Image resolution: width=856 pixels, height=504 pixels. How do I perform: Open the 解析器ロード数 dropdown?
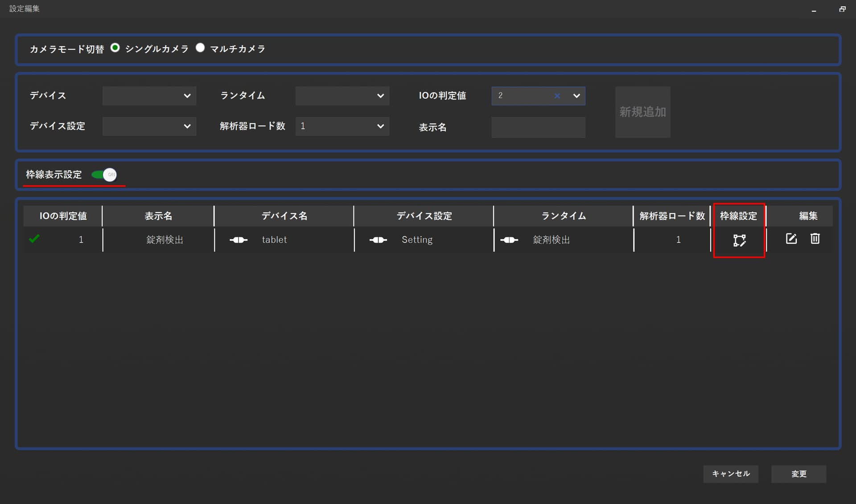(x=342, y=126)
